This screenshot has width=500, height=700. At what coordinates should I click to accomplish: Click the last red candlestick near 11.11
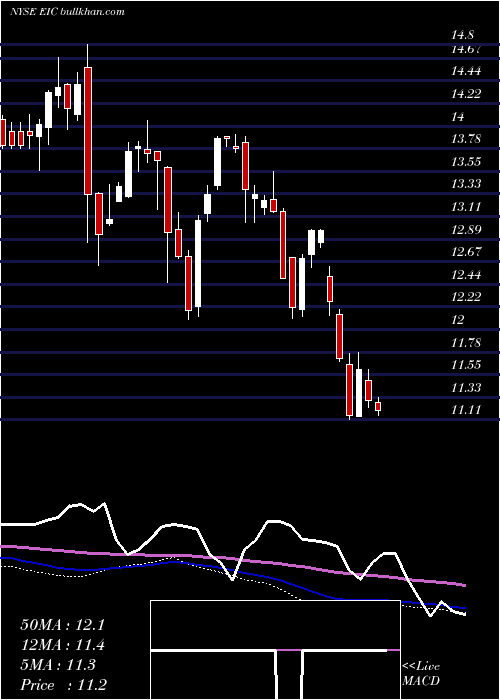pos(378,406)
